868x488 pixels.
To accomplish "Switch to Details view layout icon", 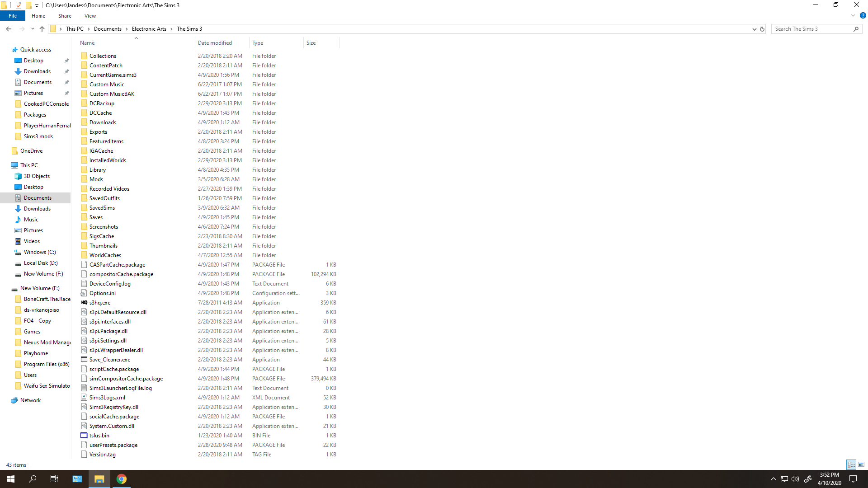I will point(851,465).
